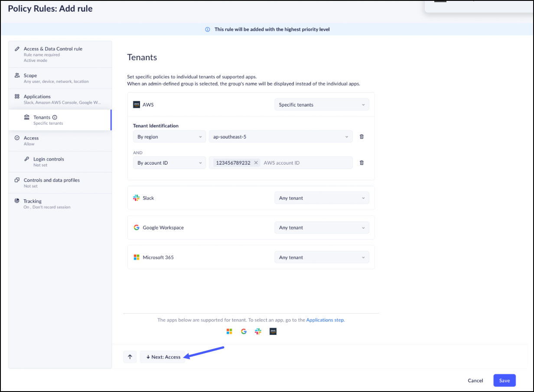Click the up arrow previous step button
The width and height of the screenshot is (534, 392).
coord(130,357)
